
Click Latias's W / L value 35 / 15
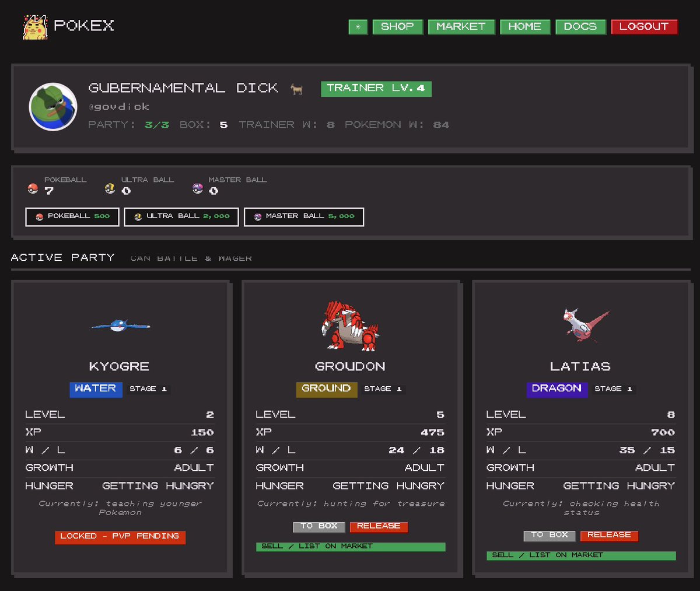click(x=647, y=450)
